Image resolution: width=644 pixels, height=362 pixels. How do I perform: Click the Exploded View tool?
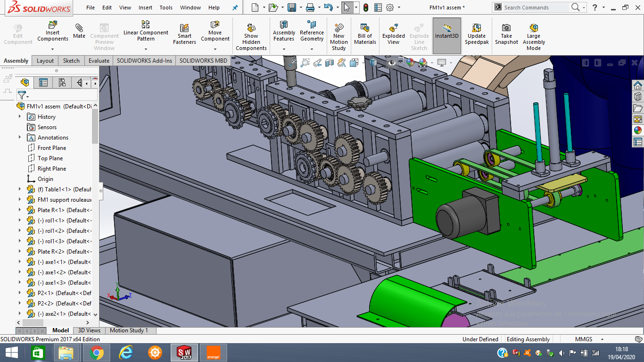394,34
